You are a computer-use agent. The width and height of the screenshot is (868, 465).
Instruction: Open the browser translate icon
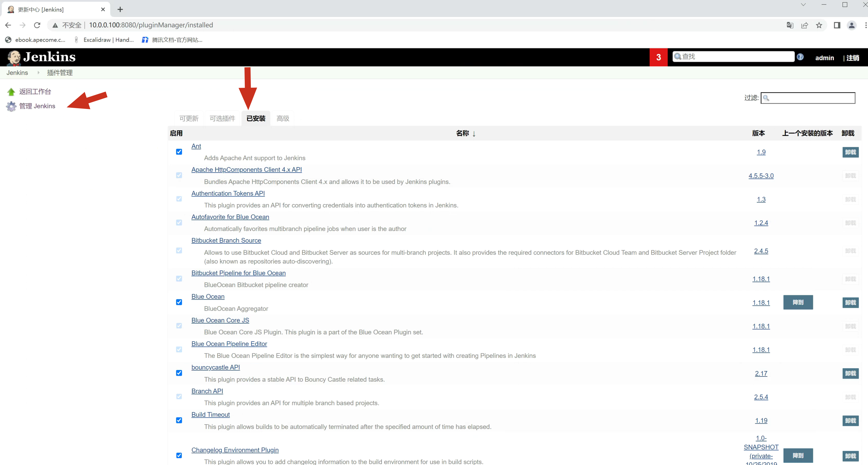click(x=790, y=25)
